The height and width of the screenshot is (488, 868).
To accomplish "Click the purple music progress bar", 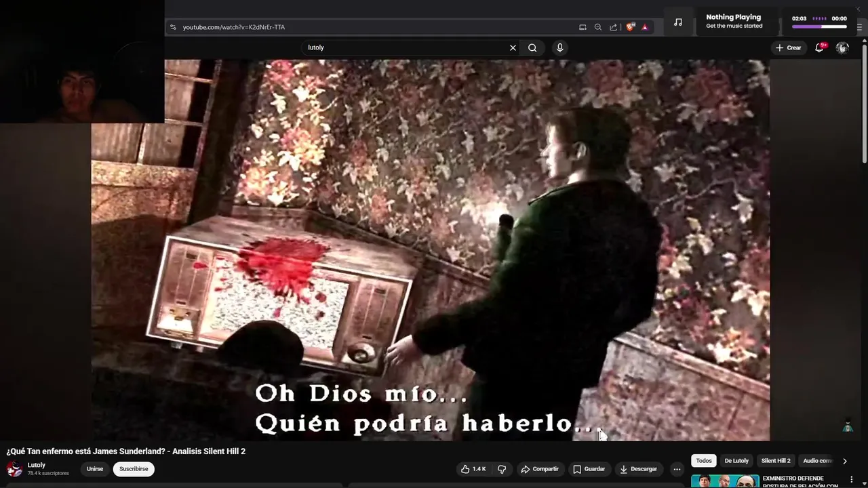I will tap(819, 26).
